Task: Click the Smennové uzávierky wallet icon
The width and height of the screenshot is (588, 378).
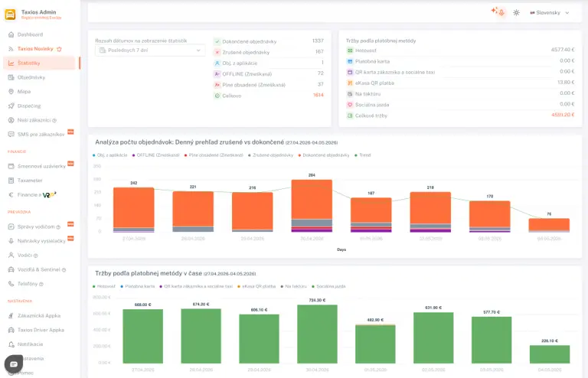Action: tap(11, 166)
